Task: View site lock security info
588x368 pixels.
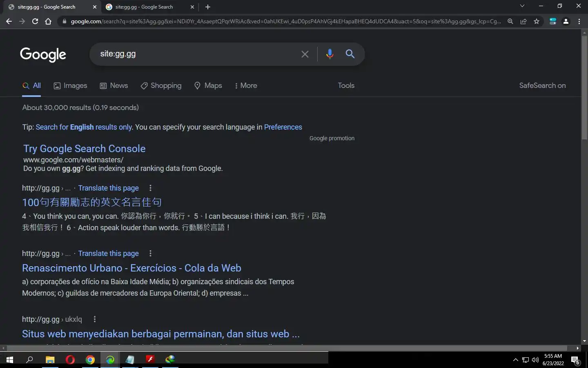Action: pyautogui.click(x=64, y=21)
